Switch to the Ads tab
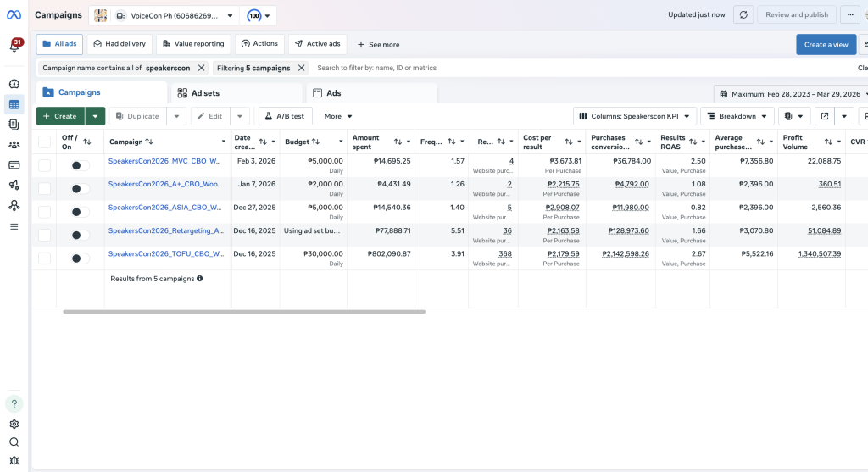This screenshot has width=868, height=472. click(334, 93)
